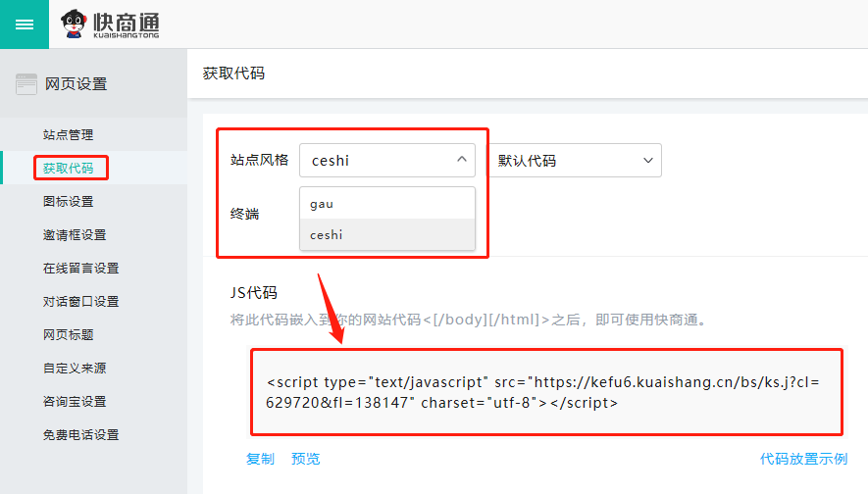Viewport: 868px width, 494px height.
Task: Open 代码放置示例 link
Action: coord(803,459)
